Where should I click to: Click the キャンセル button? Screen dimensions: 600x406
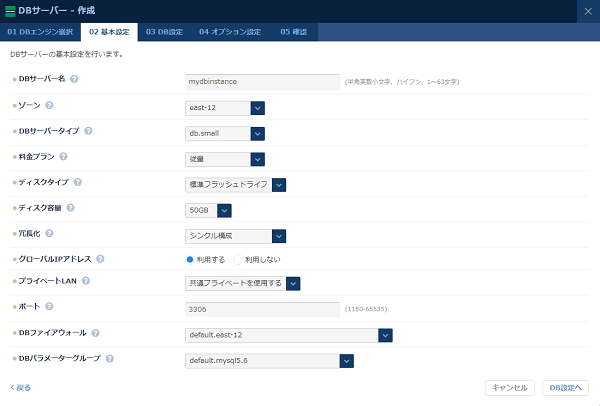coord(509,387)
